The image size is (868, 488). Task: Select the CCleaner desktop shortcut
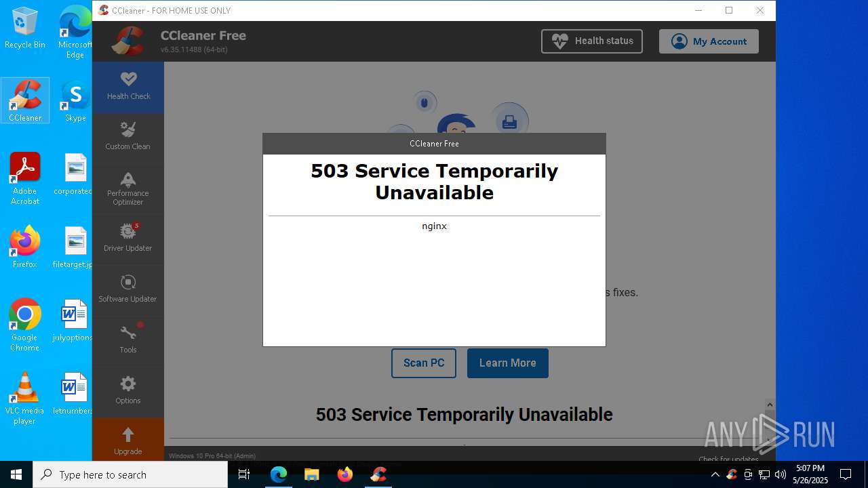coord(25,100)
